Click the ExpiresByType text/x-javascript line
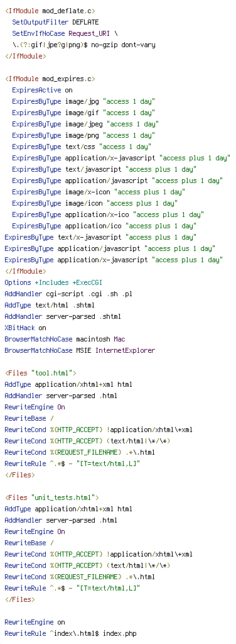Viewport: 236px width, 644px height. click(x=101, y=237)
